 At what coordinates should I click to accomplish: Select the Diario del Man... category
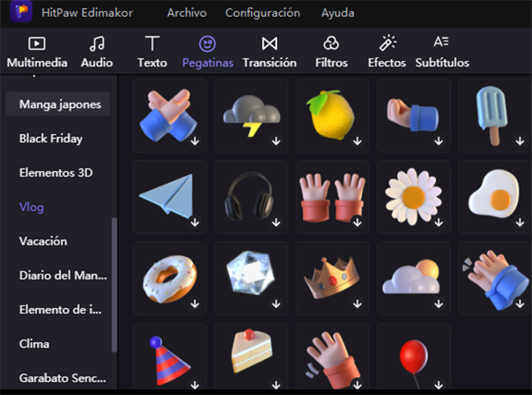click(63, 275)
